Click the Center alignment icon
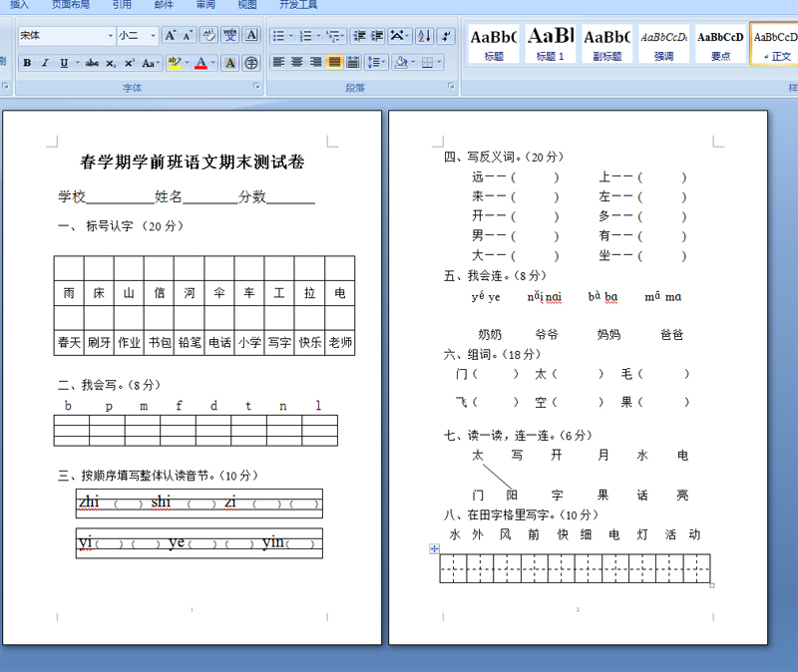 [x=297, y=63]
